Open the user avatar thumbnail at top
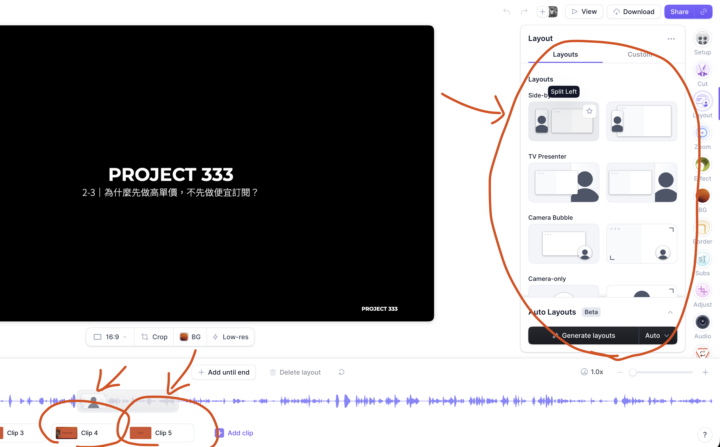This screenshot has width=720, height=447. coord(553,11)
